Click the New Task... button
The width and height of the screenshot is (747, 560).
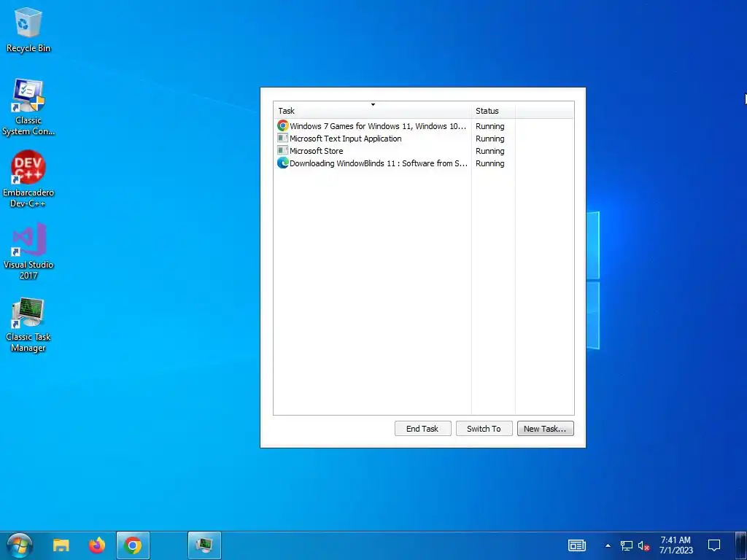click(546, 429)
